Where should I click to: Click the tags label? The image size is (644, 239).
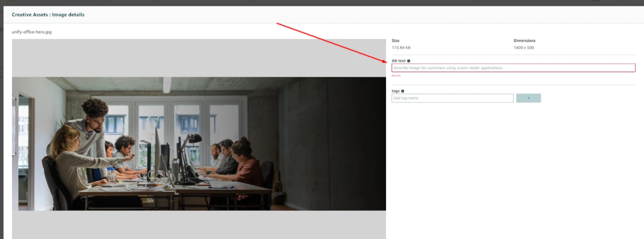coord(396,91)
